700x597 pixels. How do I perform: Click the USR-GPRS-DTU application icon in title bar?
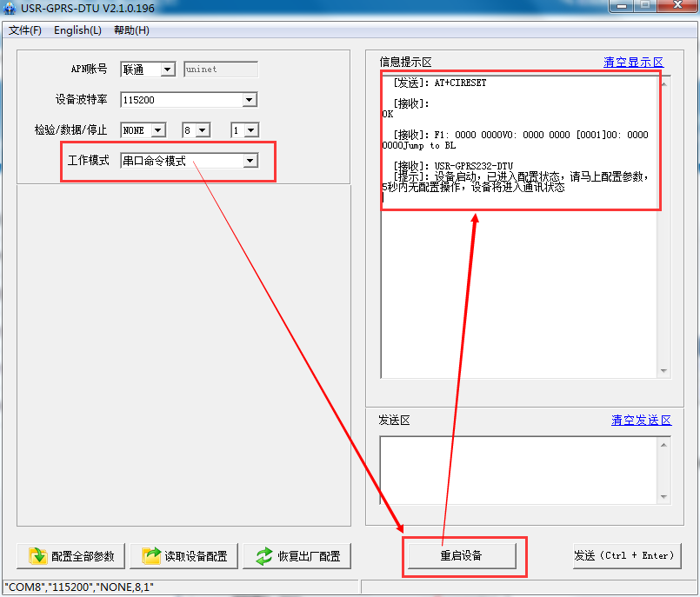9,7
